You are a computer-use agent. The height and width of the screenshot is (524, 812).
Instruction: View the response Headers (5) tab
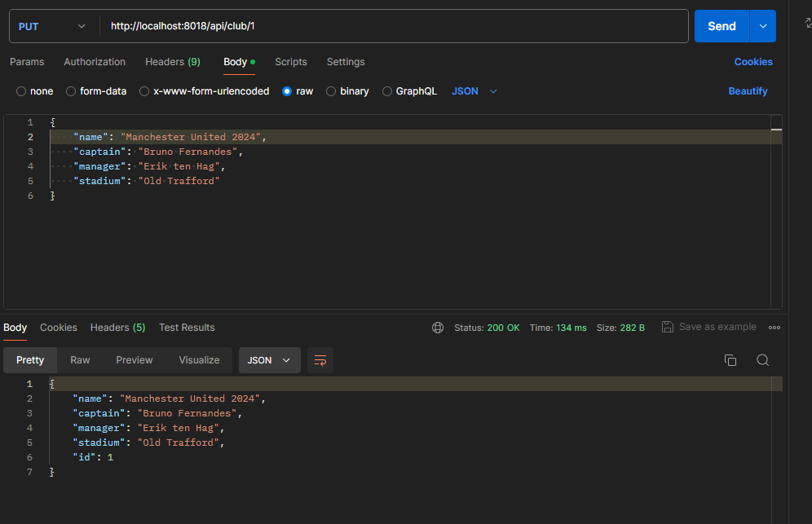point(117,328)
